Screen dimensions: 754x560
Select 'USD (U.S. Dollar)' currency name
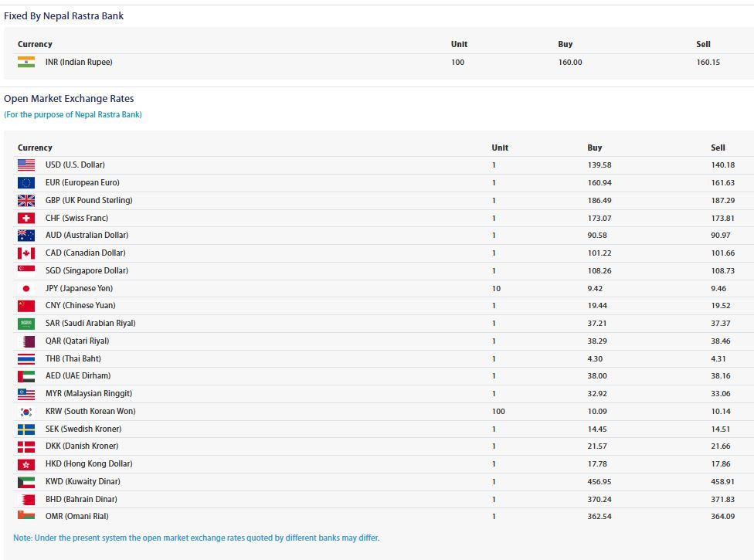click(75, 165)
